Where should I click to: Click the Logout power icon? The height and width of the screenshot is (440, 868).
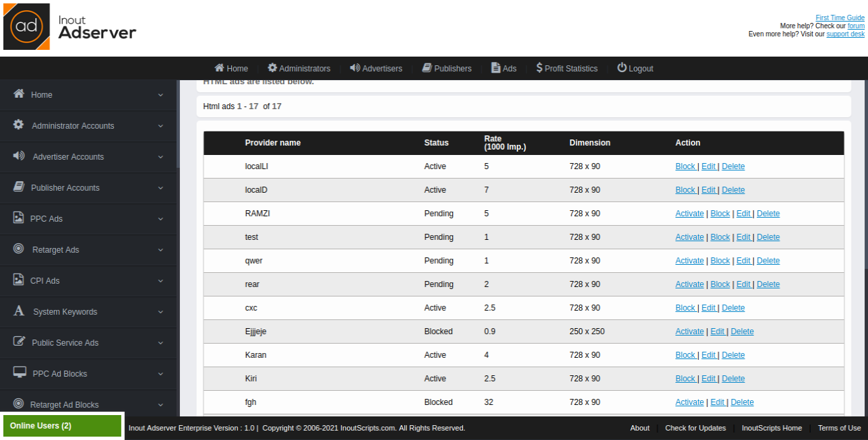click(x=622, y=67)
